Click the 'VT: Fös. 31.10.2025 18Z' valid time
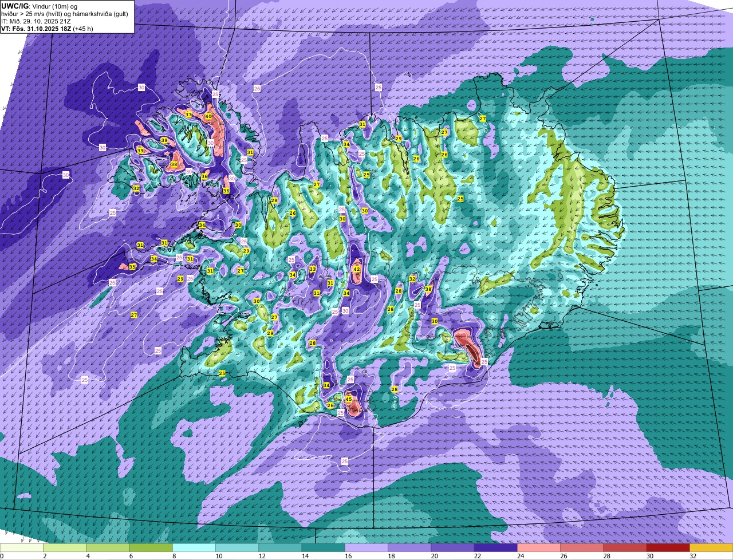Image resolution: width=733 pixels, height=560 pixels. [36, 29]
